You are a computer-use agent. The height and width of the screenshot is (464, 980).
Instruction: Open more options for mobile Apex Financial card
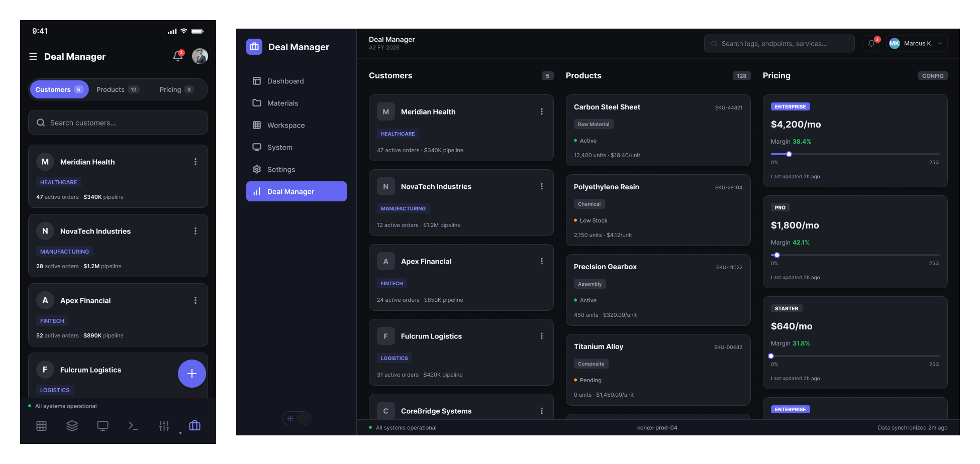point(195,300)
